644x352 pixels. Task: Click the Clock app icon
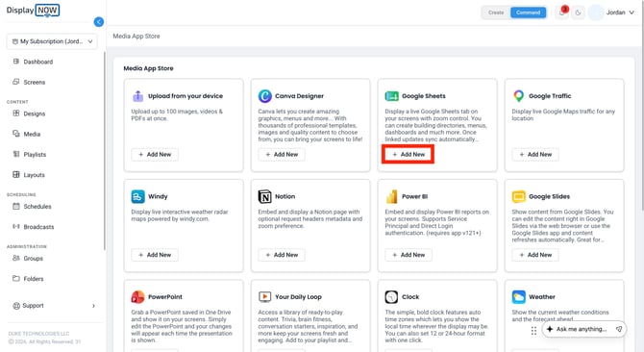391,297
